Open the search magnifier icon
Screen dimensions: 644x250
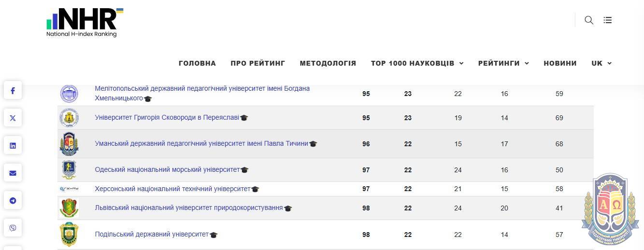(588, 20)
